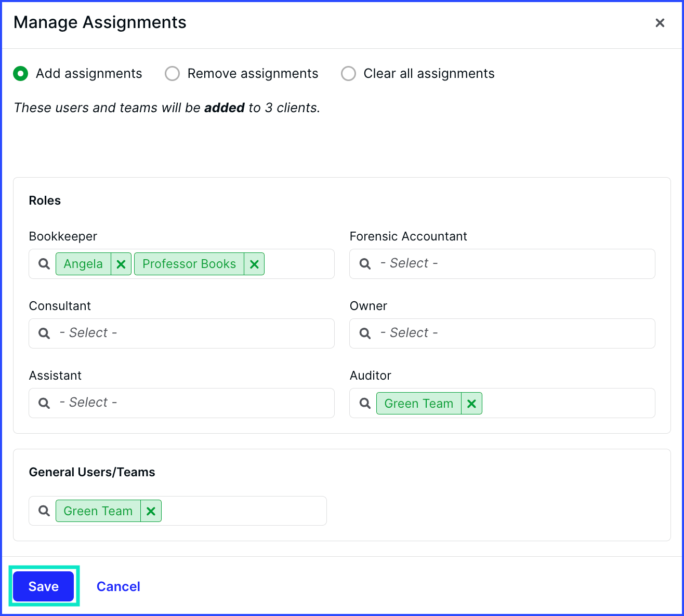Click the Bookkeeper field search icon

[x=45, y=264]
